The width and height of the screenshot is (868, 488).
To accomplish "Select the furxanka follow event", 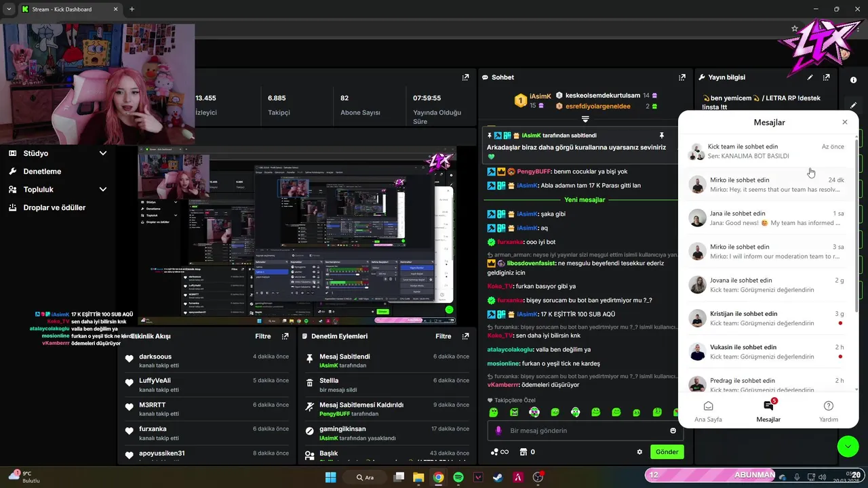I will pos(207,433).
